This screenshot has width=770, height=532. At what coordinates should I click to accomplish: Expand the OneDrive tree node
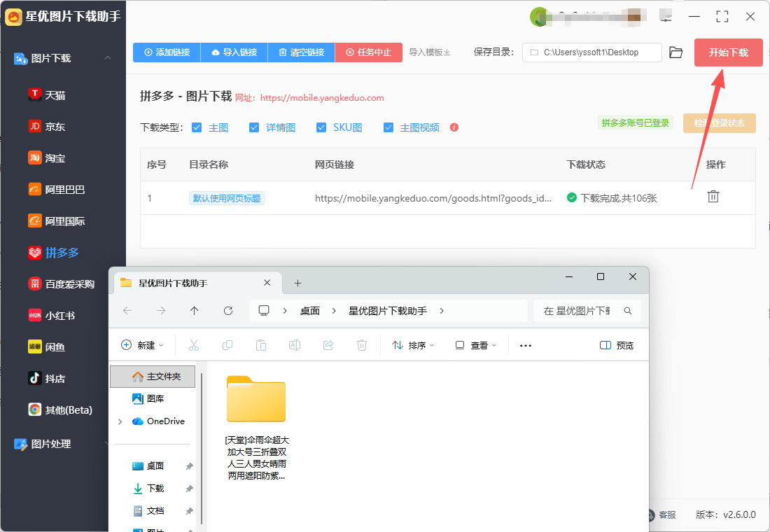tap(120, 421)
